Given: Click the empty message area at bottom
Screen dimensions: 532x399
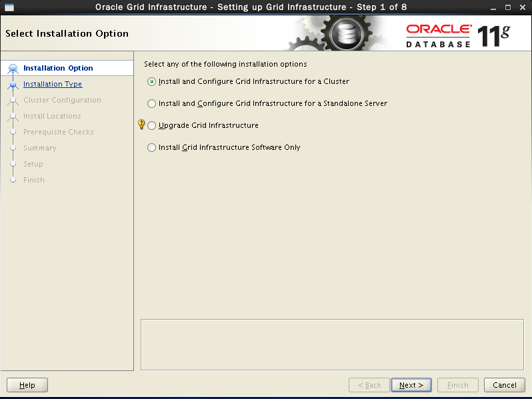Looking at the screenshot, I should pos(332,344).
